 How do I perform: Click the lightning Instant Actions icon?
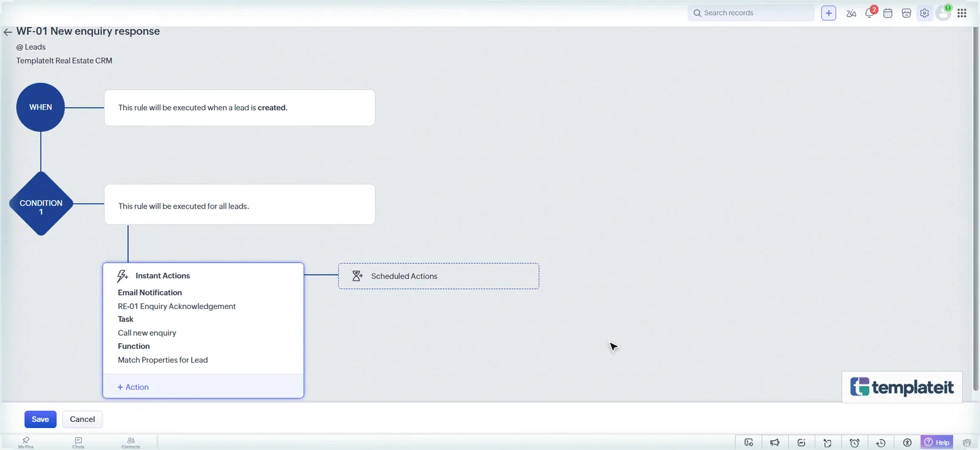(123, 276)
